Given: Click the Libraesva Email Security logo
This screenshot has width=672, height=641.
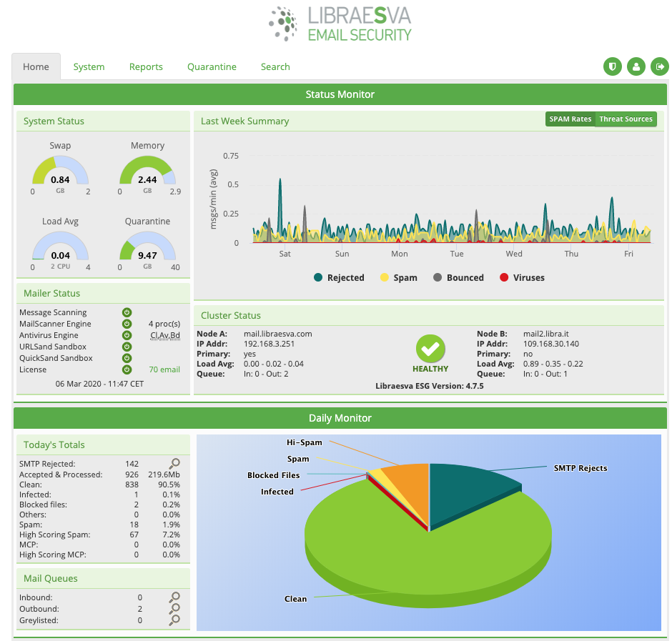Looking at the screenshot, I should 340,24.
